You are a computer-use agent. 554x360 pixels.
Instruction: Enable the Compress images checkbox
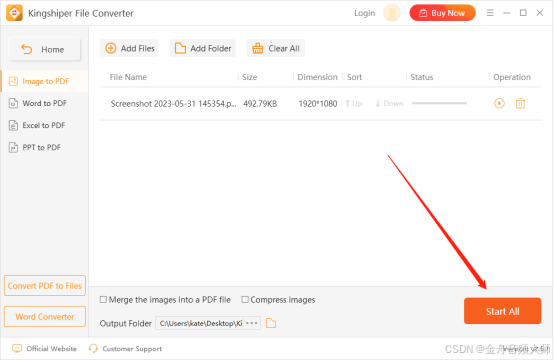pyautogui.click(x=244, y=300)
